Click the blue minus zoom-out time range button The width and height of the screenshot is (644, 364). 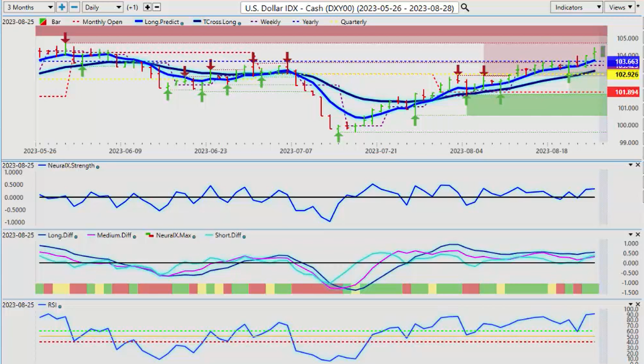pyautogui.click(x=74, y=7)
